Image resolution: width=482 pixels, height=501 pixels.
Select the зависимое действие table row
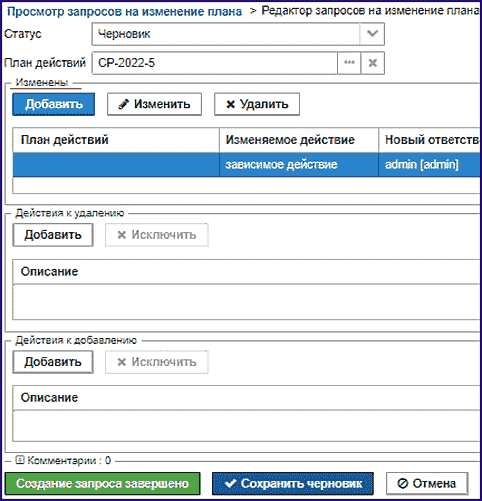click(x=247, y=165)
